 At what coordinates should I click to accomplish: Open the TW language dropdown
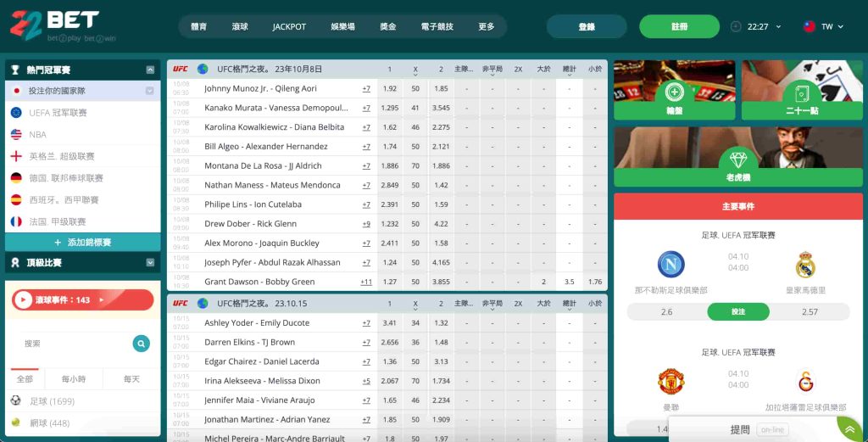click(840, 26)
